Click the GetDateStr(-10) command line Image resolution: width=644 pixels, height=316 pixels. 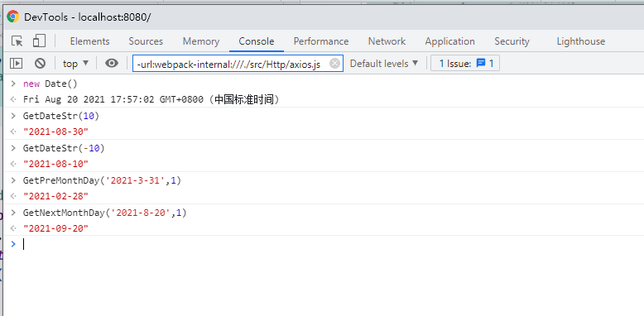[x=64, y=148]
